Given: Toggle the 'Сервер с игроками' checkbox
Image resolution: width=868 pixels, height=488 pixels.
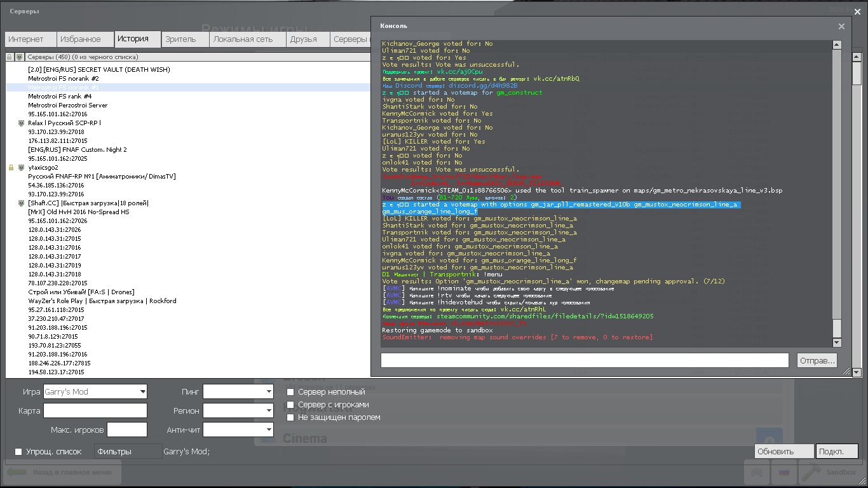Looking at the screenshot, I should click(x=290, y=405).
